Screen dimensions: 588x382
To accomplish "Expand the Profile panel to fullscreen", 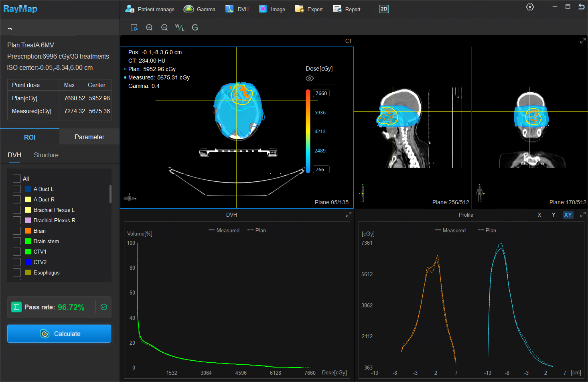I will (582, 215).
